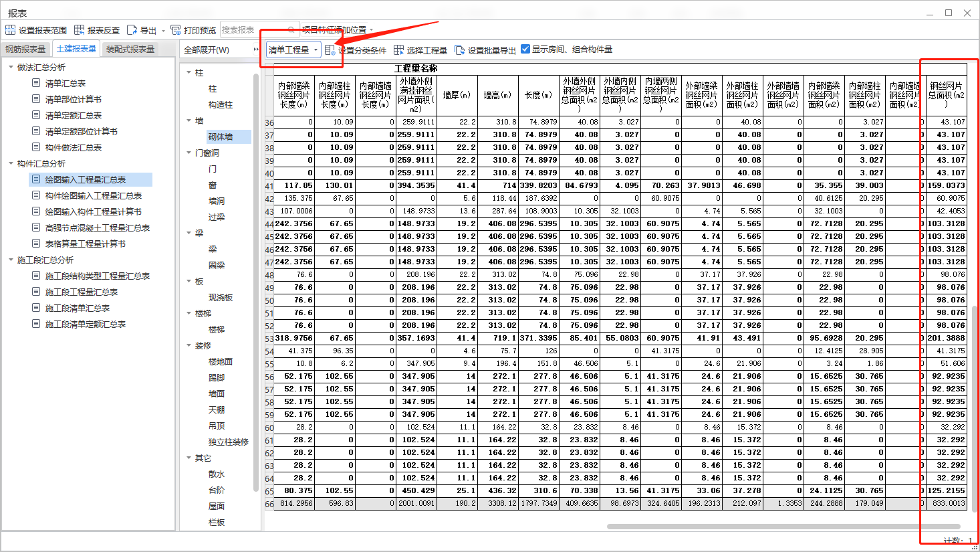Click the report icon beside 清单定额汇总表
Viewport: 980px width, 552px height.
36,115
